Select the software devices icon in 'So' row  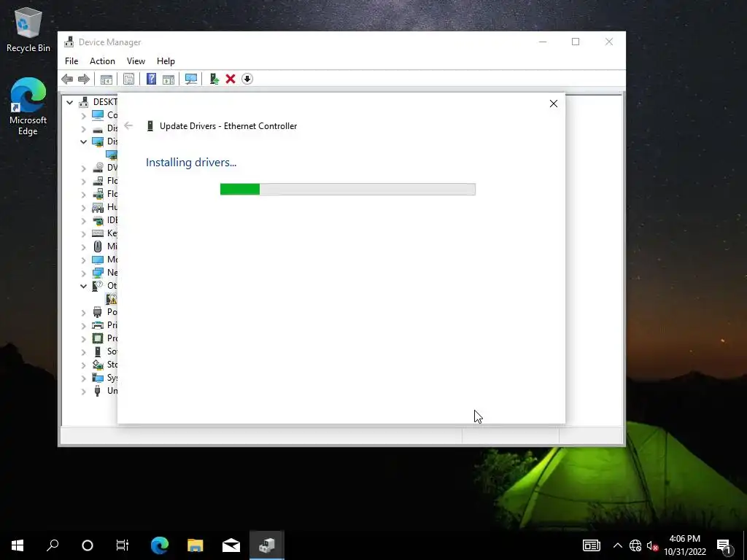(98, 351)
